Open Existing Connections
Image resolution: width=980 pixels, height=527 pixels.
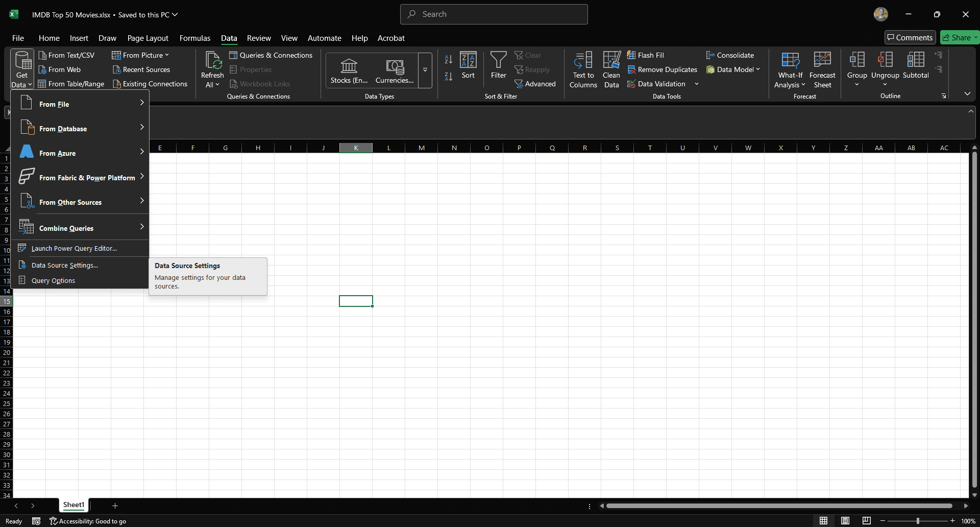150,84
